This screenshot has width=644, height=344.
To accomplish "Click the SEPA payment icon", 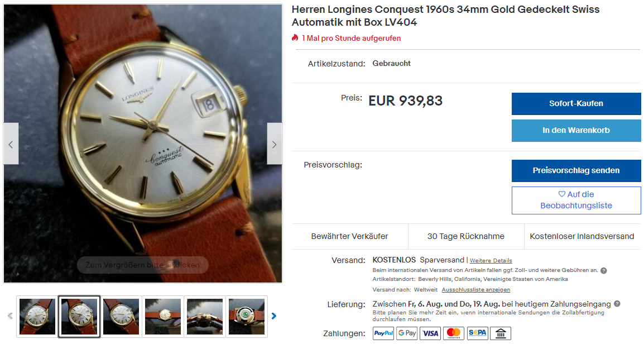I will [x=477, y=333].
